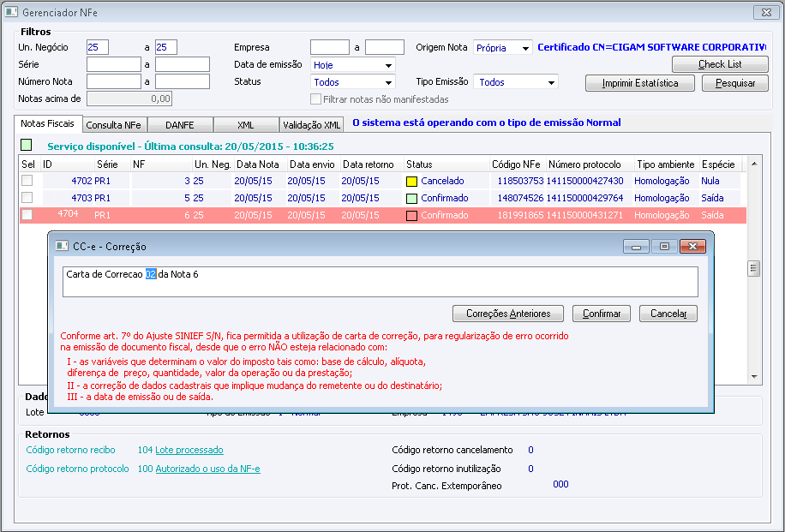Click the Data retorno column header
The image size is (785, 532).
pyautogui.click(x=372, y=164)
